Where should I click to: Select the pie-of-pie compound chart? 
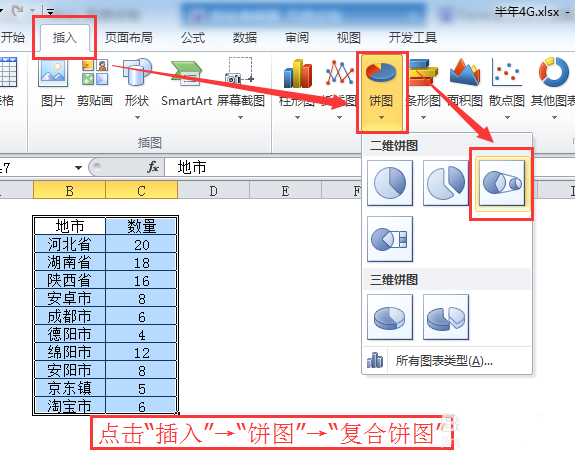point(502,183)
